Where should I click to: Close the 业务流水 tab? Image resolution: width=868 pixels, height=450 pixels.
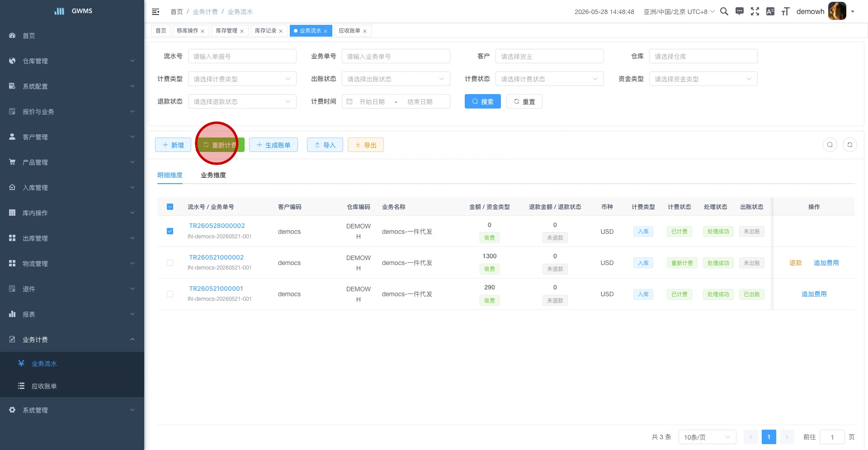coord(325,31)
